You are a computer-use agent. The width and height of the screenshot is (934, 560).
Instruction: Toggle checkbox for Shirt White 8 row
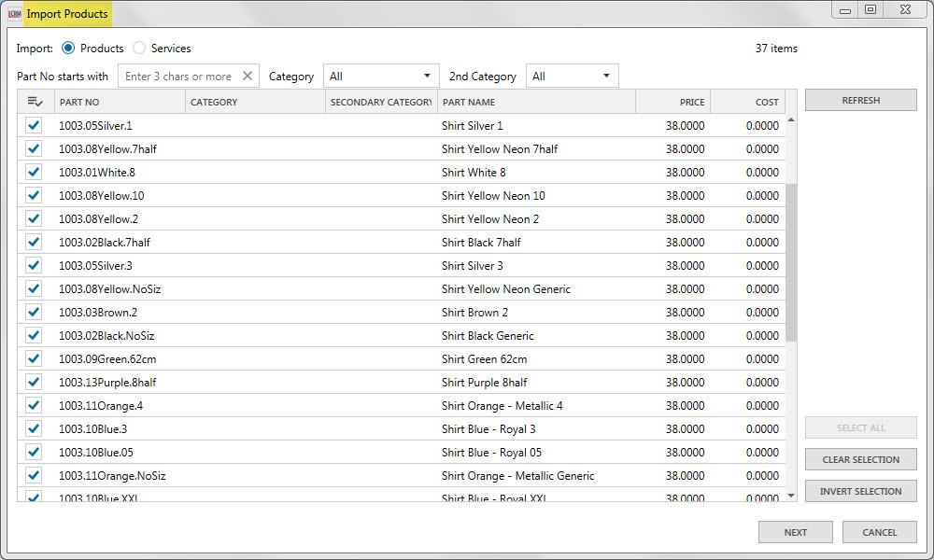click(35, 173)
